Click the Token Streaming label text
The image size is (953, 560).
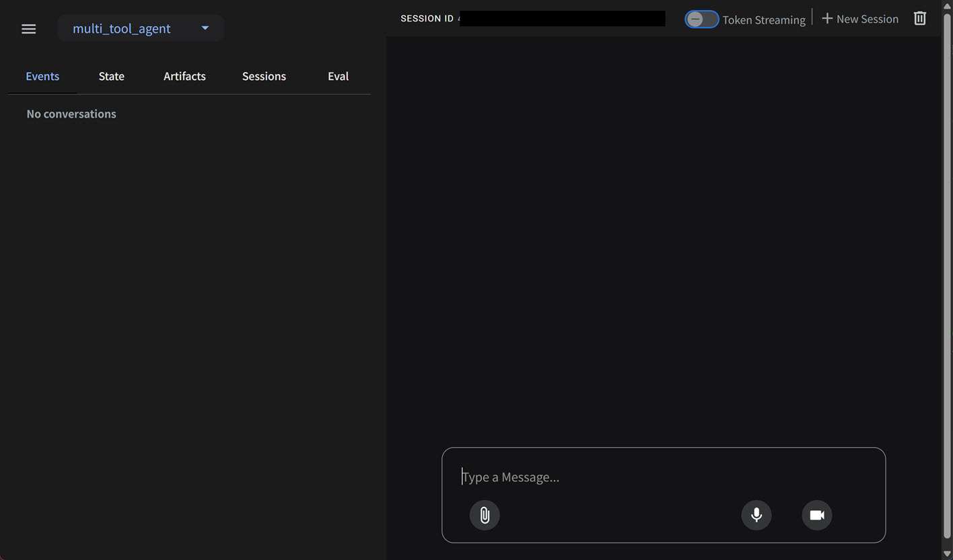pos(764,20)
